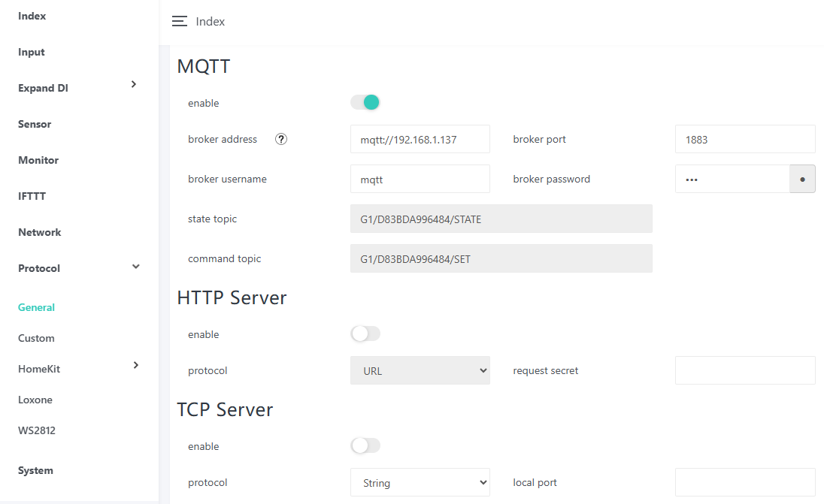Show the broker password with eye icon
Image resolution: width=824 pixels, height=504 pixels.
coord(802,180)
